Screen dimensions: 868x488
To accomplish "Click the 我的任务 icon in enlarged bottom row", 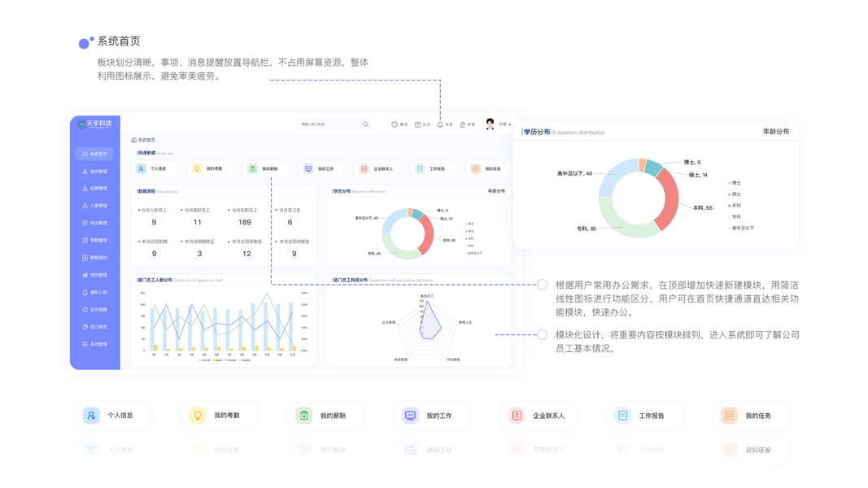I will 729,416.
